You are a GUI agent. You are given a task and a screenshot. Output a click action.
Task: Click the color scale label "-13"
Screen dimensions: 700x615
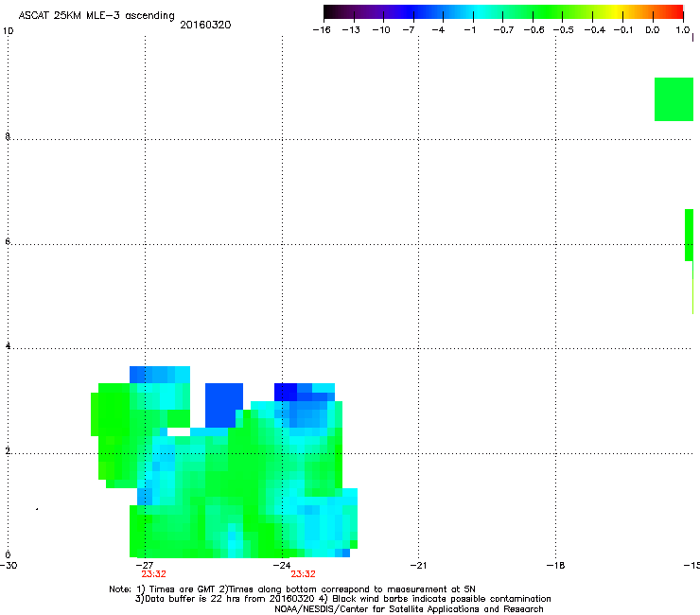pyautogui.click(x=351, y=30)
